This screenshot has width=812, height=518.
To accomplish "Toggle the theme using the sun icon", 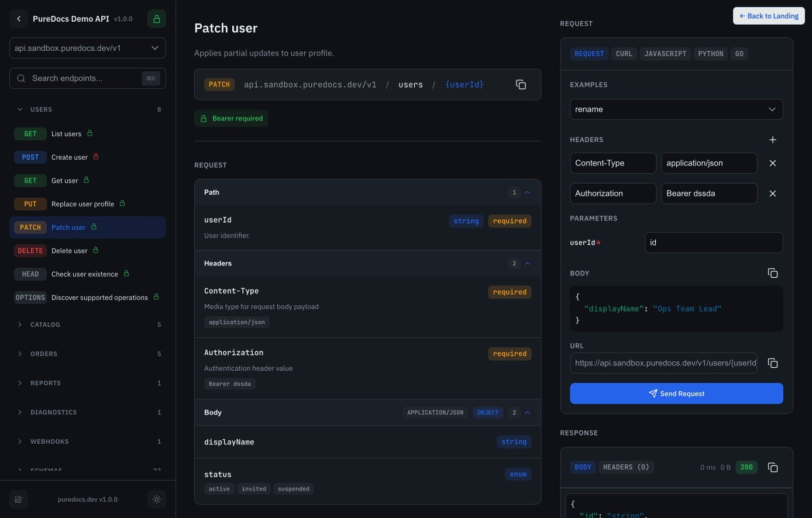I will click(157, 499).
